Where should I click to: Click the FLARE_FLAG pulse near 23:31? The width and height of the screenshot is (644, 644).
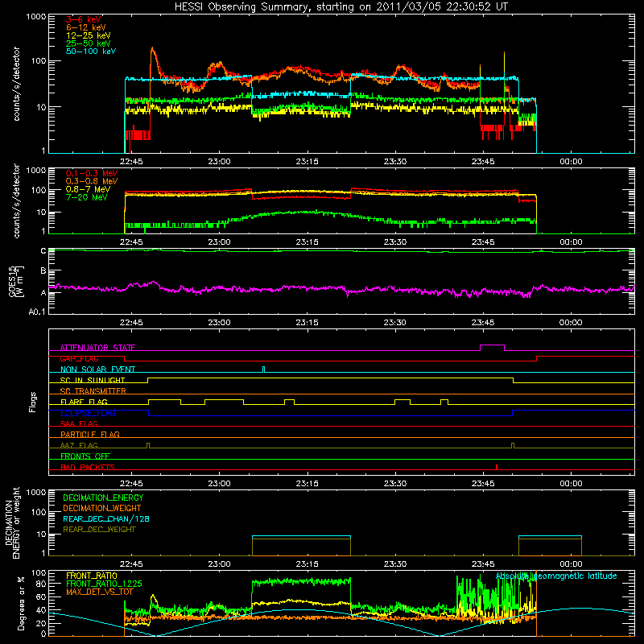(402, 400)
